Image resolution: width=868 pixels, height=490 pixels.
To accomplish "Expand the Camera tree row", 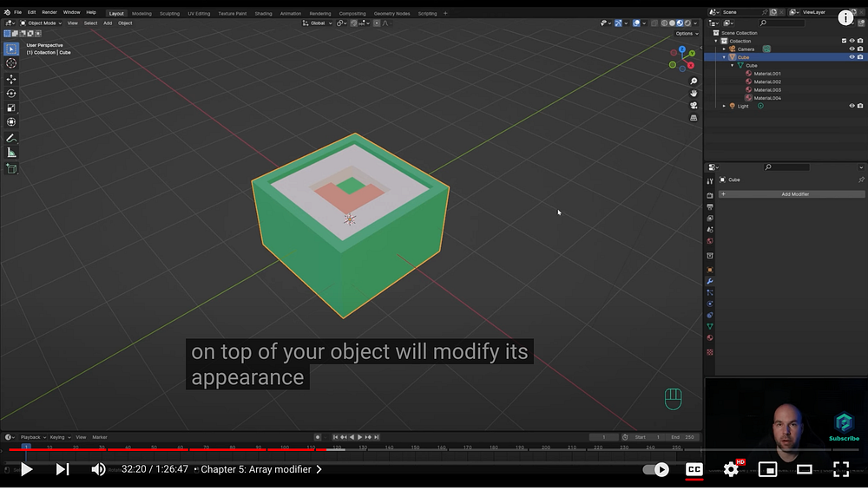I will click(724, 49).
